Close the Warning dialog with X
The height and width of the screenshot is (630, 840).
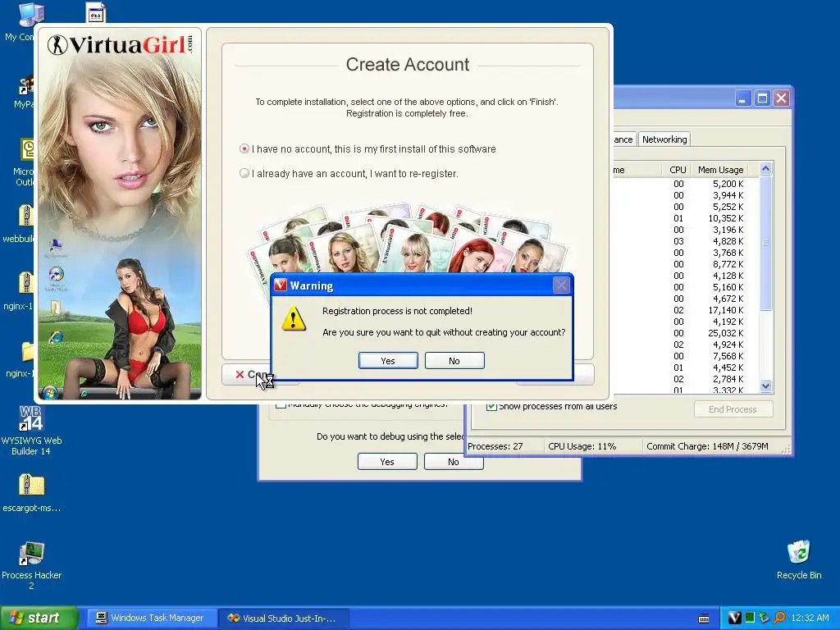561,285
